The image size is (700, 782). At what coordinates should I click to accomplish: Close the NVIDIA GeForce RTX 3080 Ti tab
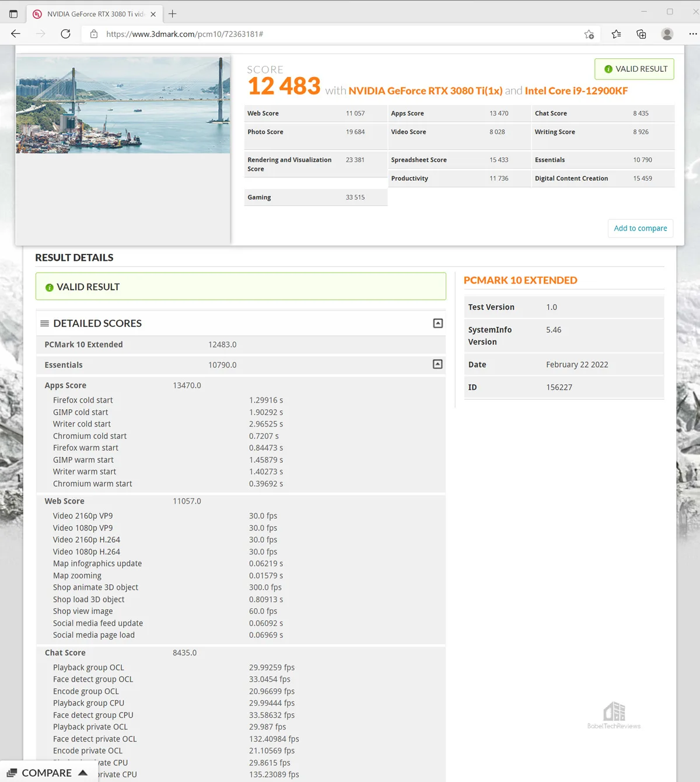click(x=153, y=14)
